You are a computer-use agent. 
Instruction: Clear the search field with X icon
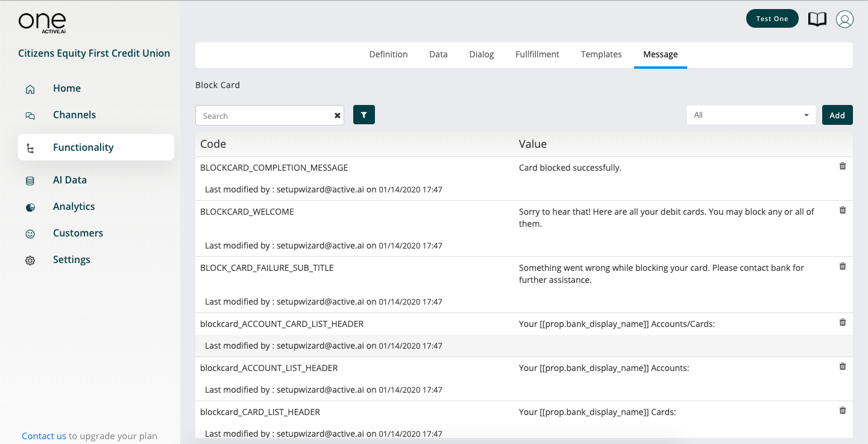338,116
